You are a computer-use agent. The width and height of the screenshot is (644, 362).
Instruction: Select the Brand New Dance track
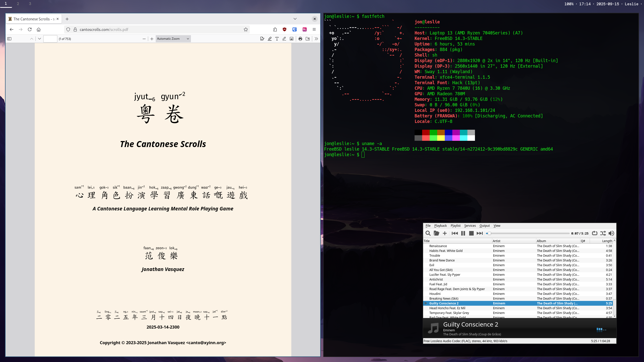[x=518, y=260]
